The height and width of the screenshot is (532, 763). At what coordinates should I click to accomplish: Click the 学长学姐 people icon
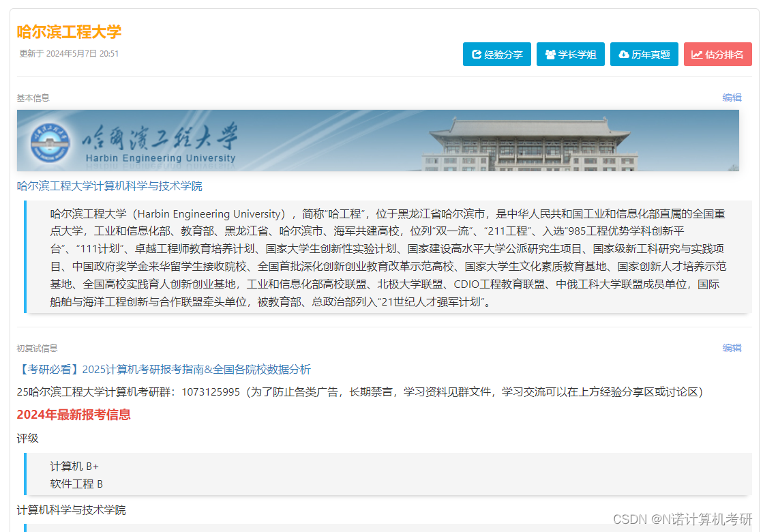click(x=550, y=55)
